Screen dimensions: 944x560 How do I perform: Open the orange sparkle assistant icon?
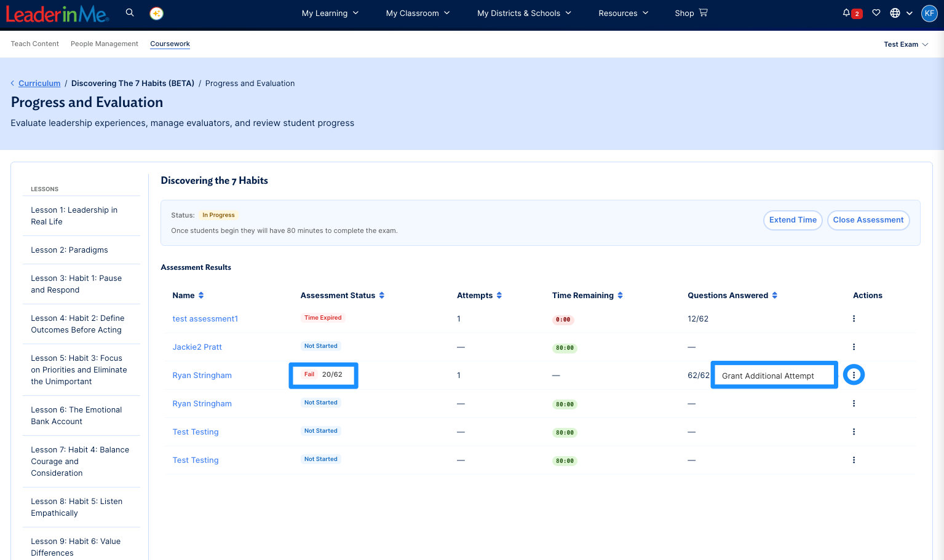tap(157, 13)
